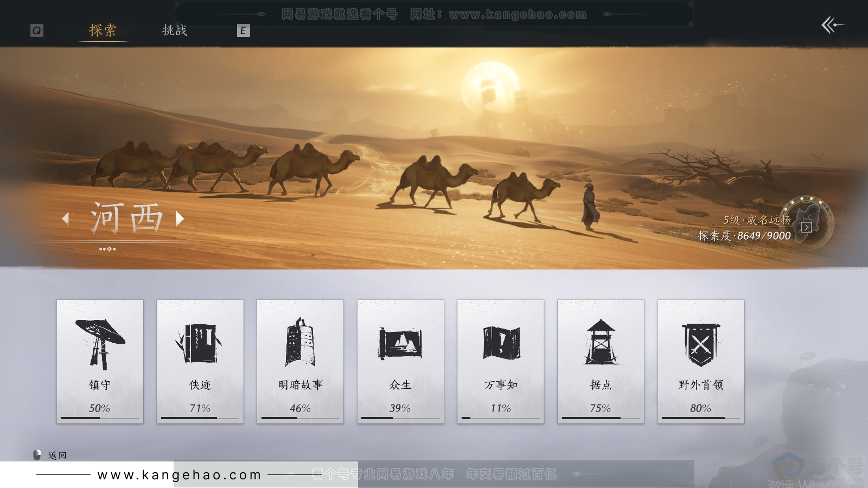Viewport: 868px width, 488px height.
Task: Select the 众生 scroll painting icon
Action: click(x=400, y=342)
